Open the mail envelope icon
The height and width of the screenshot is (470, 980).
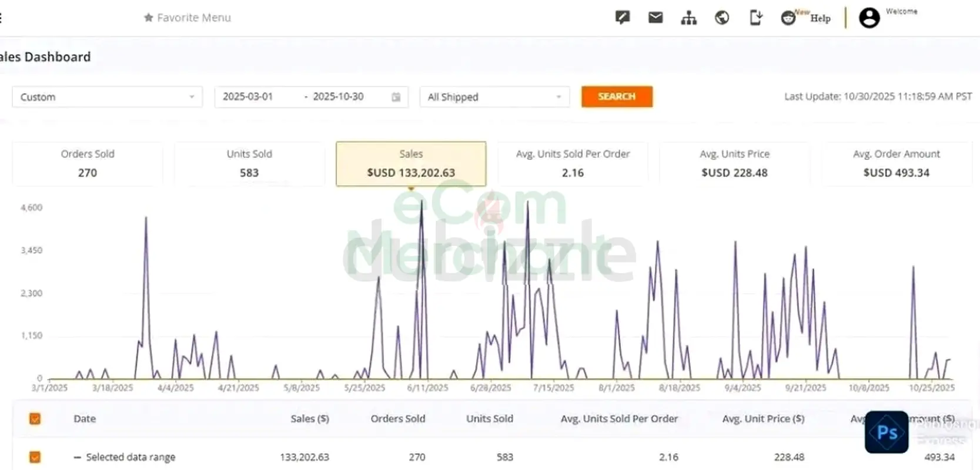click(x=655, y=18)
